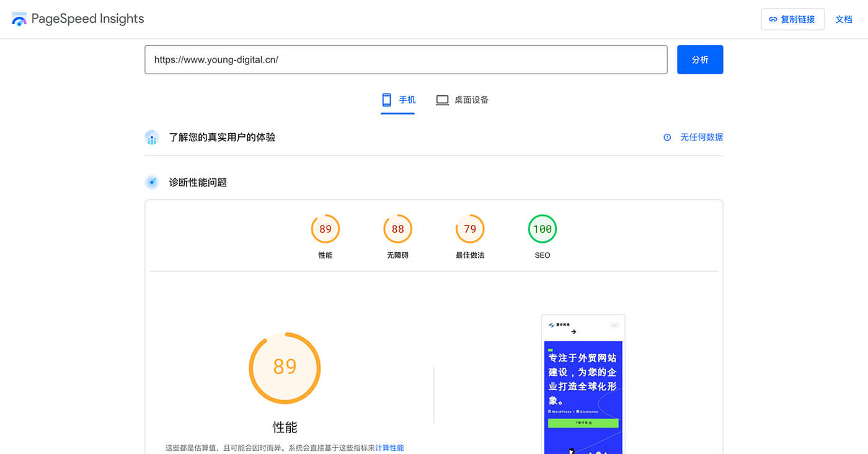Start analysis with the 分析 button

click(700, 59)
